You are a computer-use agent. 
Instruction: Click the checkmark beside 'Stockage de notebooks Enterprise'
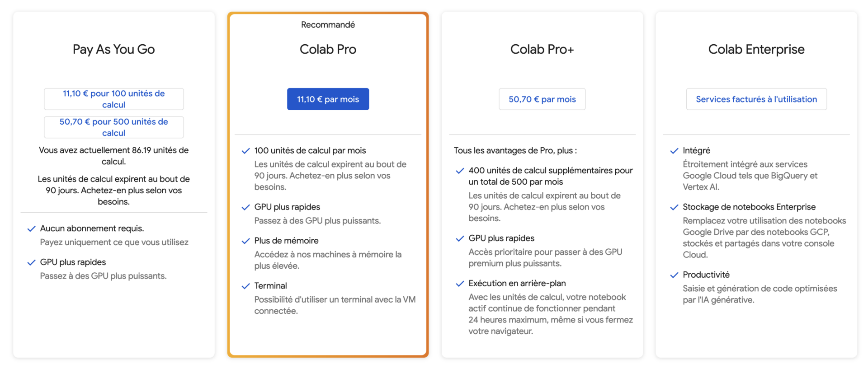[x=674, y=207]
